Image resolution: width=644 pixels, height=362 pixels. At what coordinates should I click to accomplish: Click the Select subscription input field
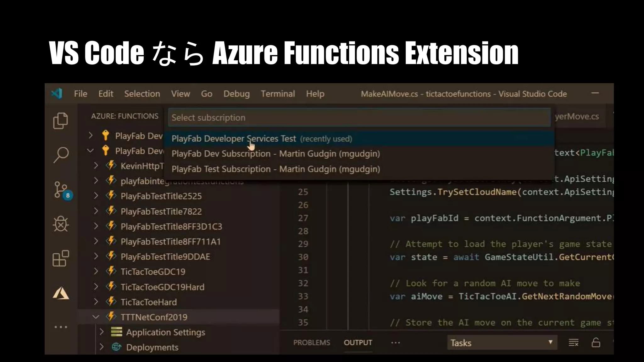(x=359, y=118)
